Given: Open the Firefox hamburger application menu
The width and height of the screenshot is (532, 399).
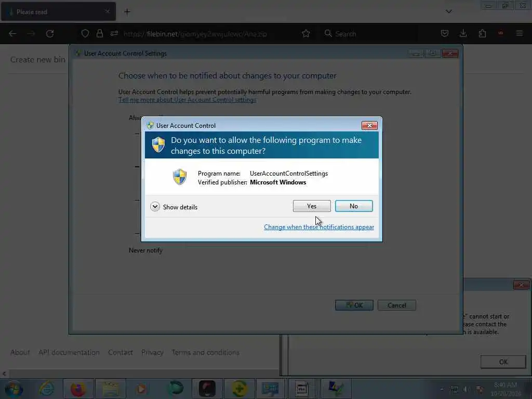Looking at the screenshot, I should 519,33.
